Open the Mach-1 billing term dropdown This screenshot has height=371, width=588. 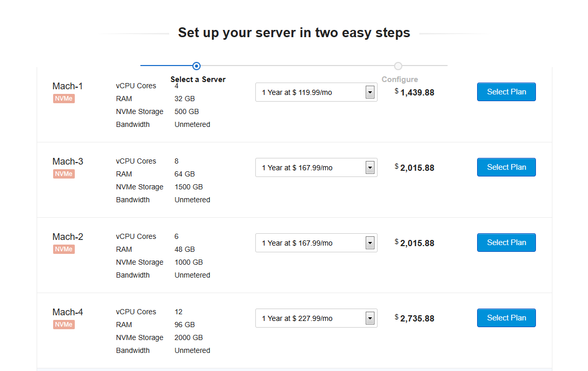coord(316,92)
